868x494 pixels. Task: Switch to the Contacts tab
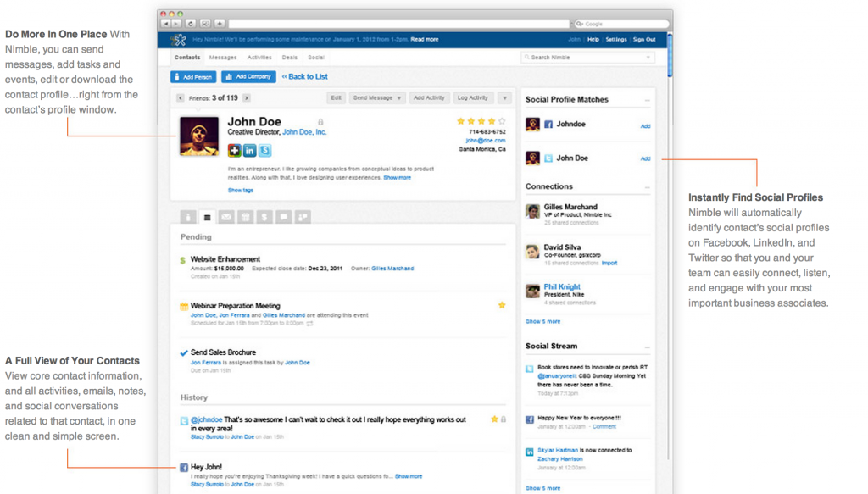pyautogui.click(x=187, y=58)
